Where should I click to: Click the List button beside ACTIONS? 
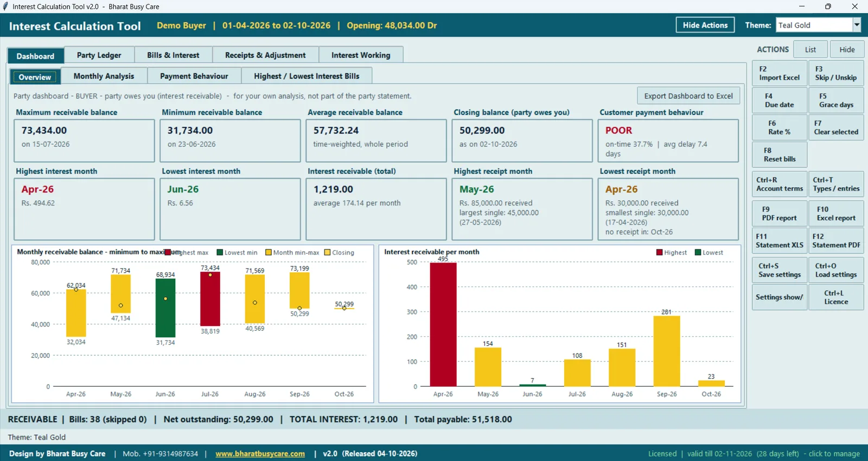pyautogui.click(x=810, y=49)
